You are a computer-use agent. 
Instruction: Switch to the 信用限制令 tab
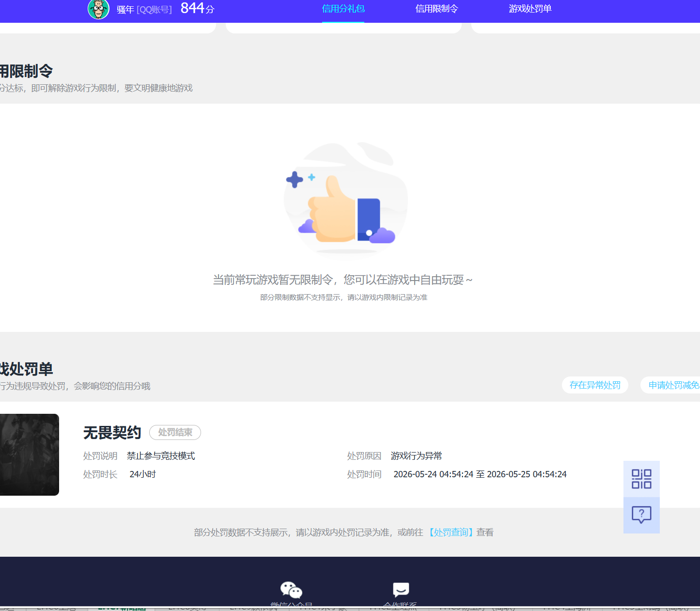tap(436, 9)
